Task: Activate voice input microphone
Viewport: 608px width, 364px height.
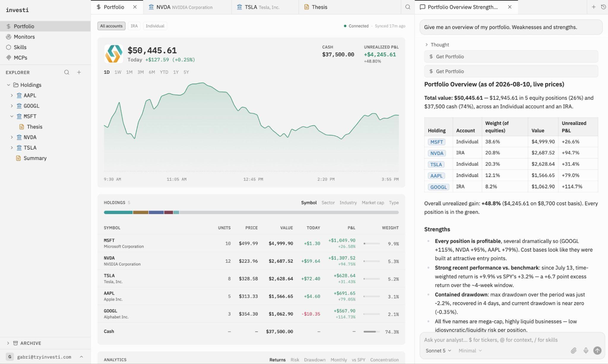Action: coord(586,351)
